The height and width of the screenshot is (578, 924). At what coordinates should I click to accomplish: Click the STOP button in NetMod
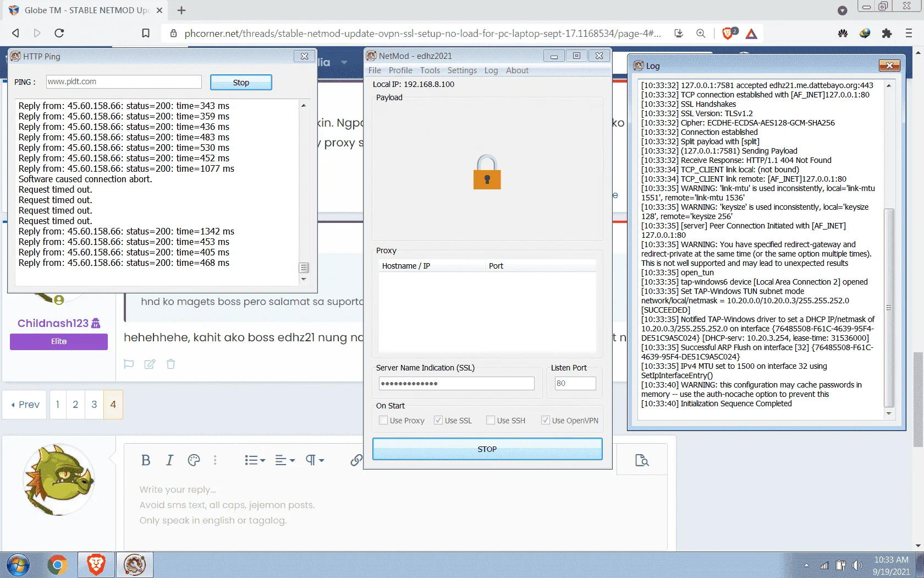point(487,449)
